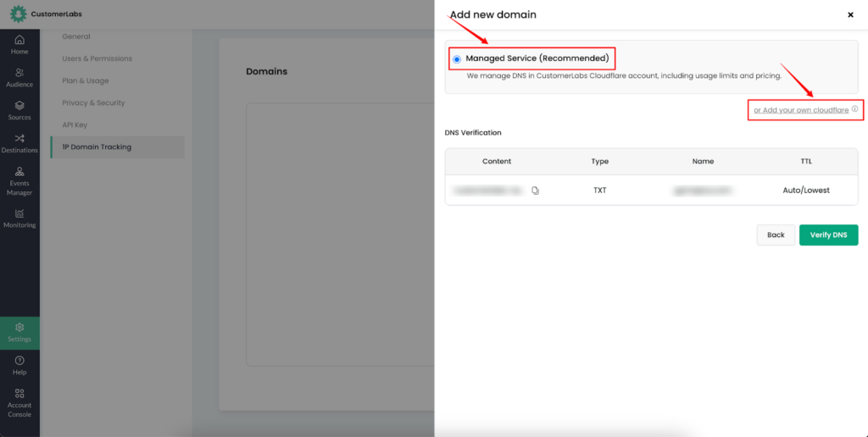Open the Audience section
Viewport: 868px width, 437px height.
[x=19, y=78]
